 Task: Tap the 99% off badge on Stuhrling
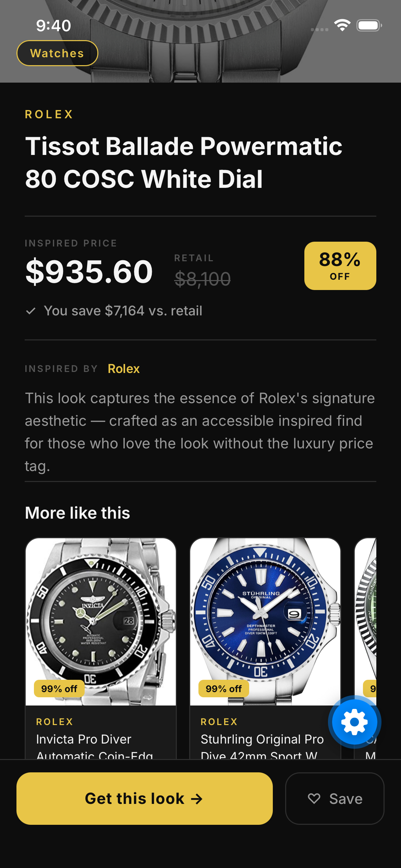click(x=223, y=689)
